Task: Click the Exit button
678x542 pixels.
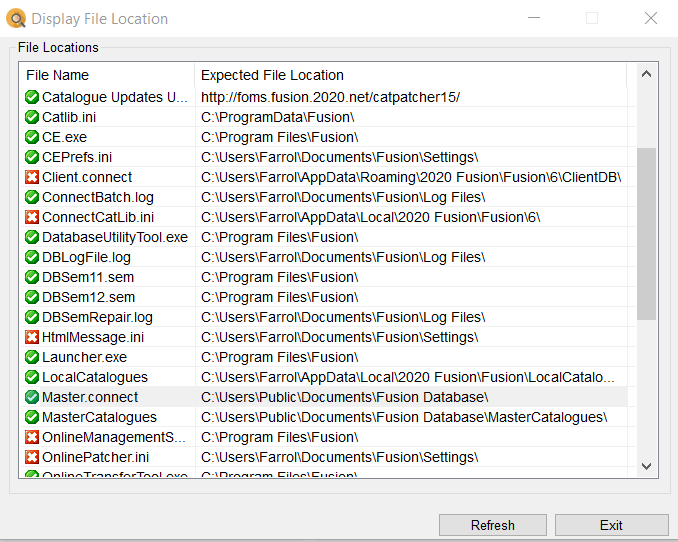Action: (611, 525)
